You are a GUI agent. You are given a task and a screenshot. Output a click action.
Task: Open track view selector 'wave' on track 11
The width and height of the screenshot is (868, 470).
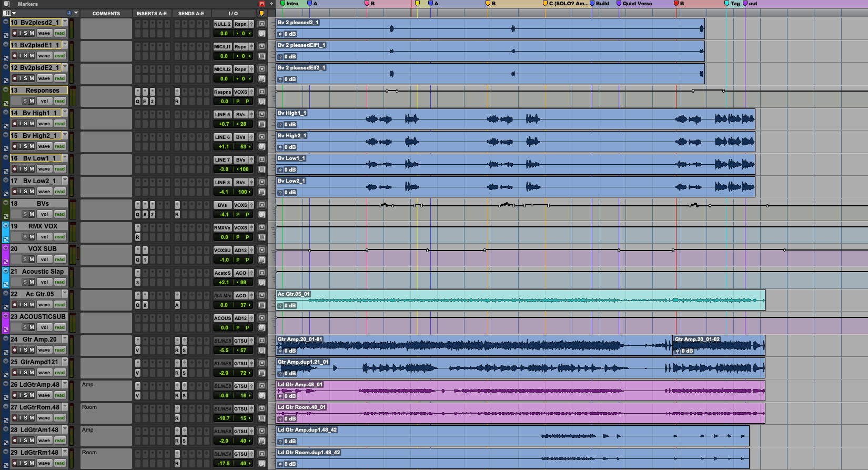44,56
